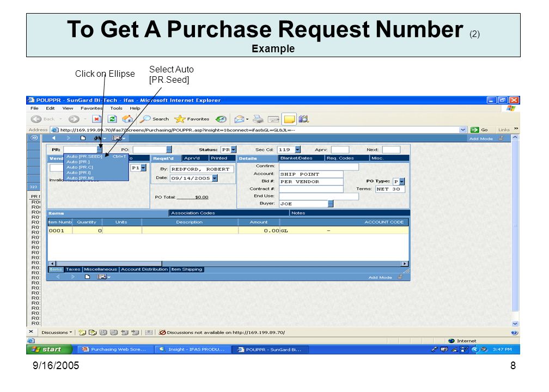This screenshot has height=392, width=549.
Task: Click the PR field ellipsis button
Action: point(100,150)
